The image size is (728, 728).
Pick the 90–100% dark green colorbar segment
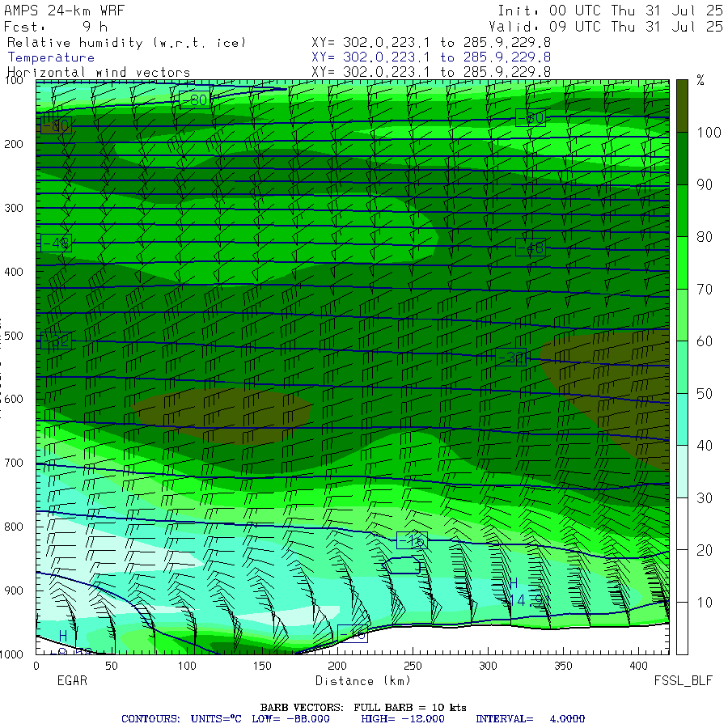click(682, 159)
